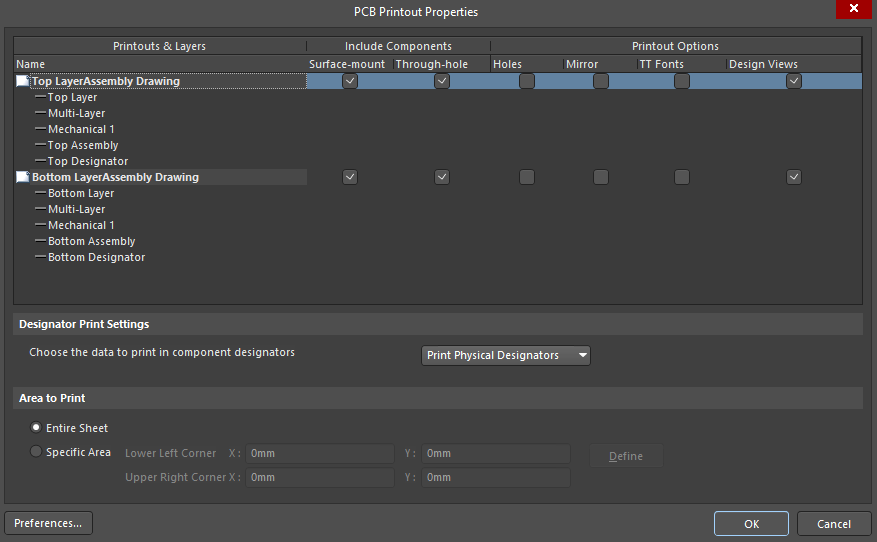
Task: Click the Top LayerAssembly Drawing printout page icon
Action: [x=22, y=81]
